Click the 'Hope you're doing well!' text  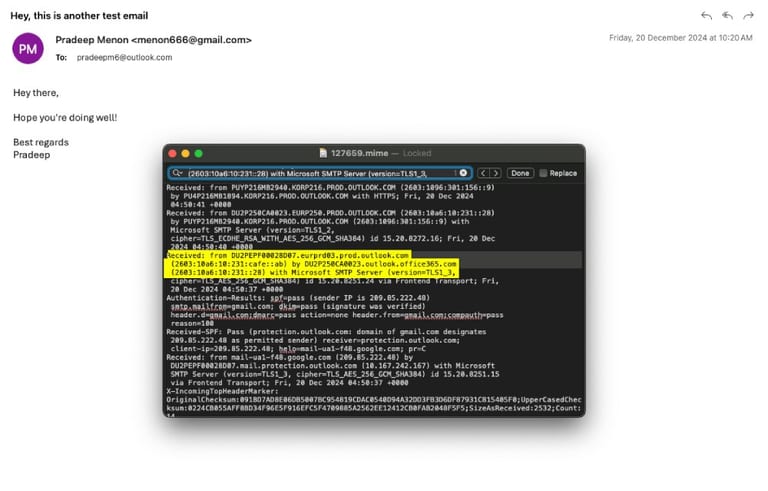[x=65, y=118]
